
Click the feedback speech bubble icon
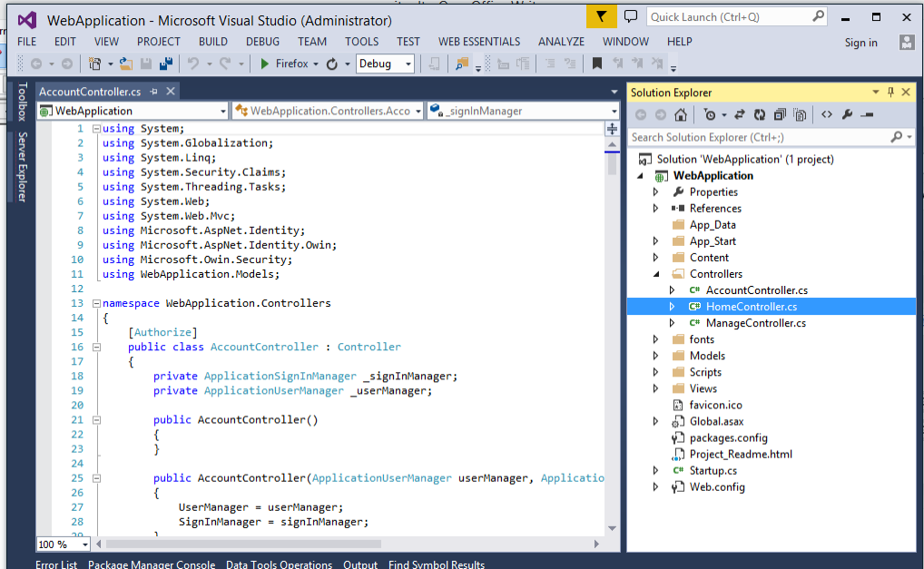[x=631, y=16]
